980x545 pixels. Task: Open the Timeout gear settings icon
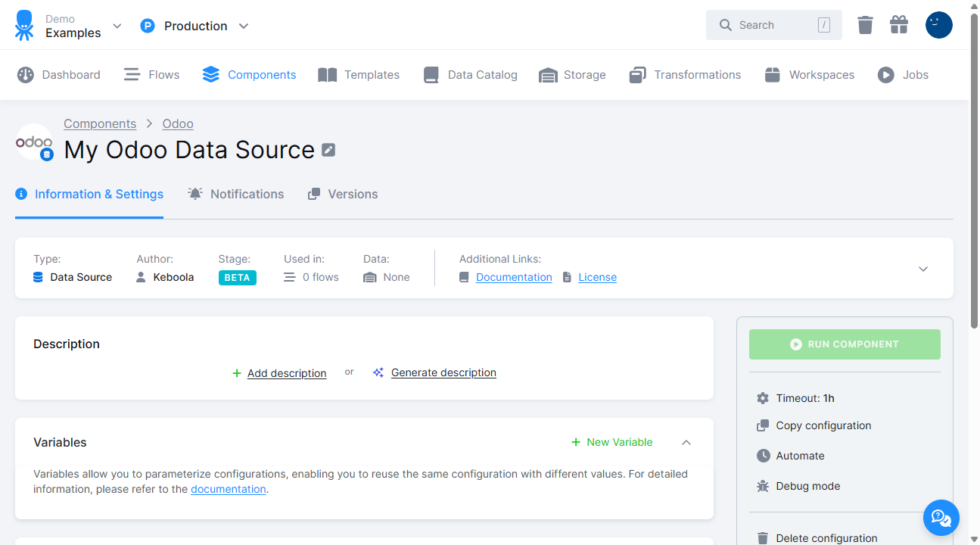coord(762,397)
